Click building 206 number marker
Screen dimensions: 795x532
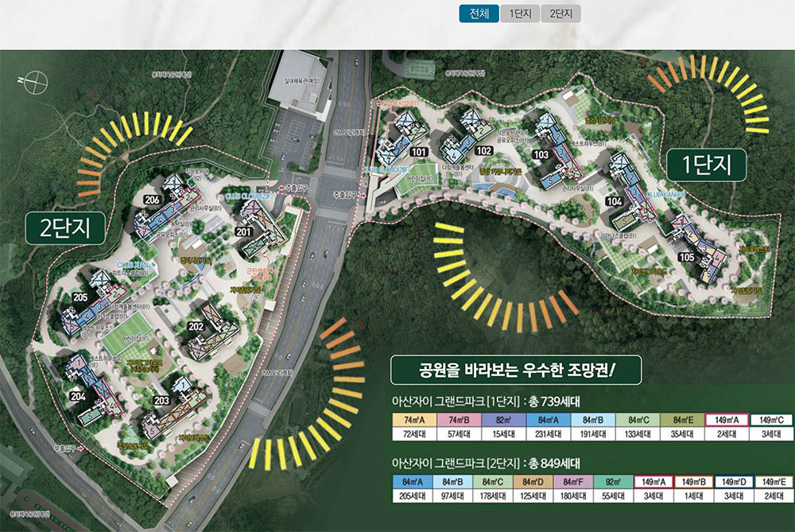153,199
